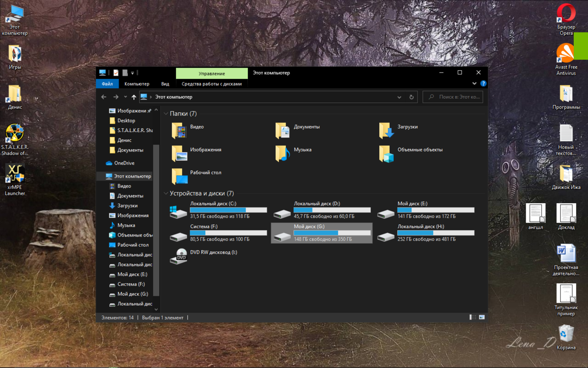Viewport: 588px width, 368px height.
Task: Click the text 148 ГБ свободно из 350 ГБ
Action: 323,239
